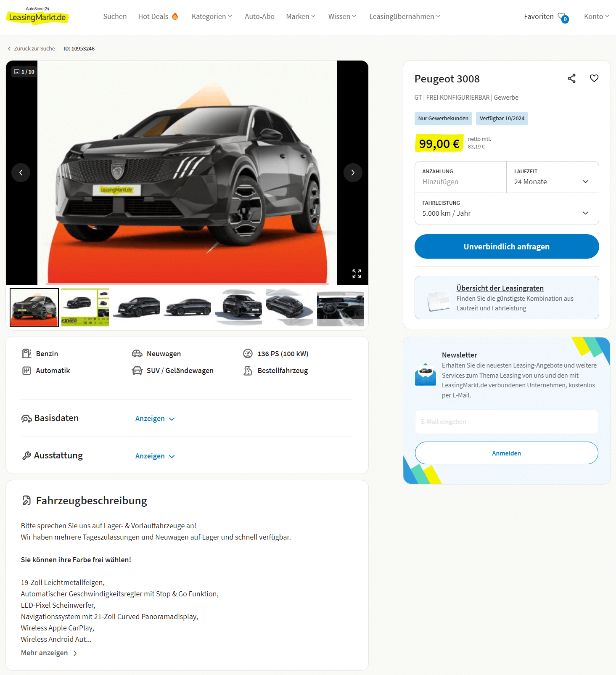The image size is (616, 675).
Task: Click the Hot Deals flame icon
Action: [x=175, y=16]
